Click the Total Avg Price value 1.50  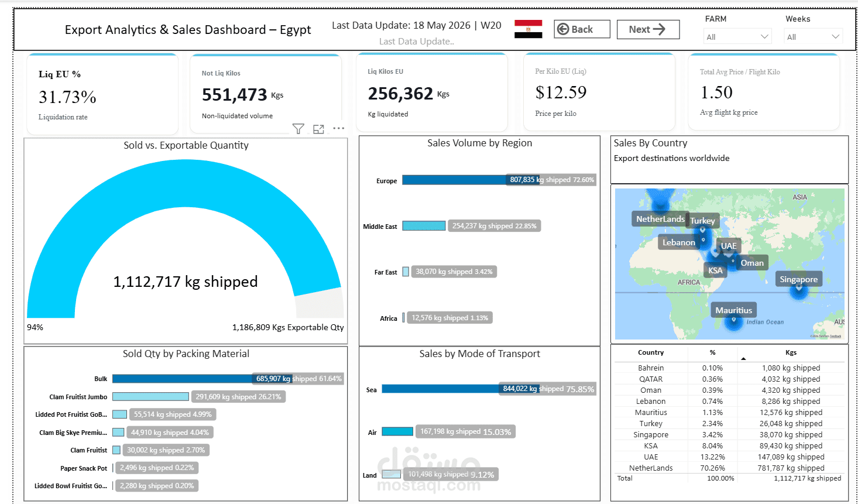[716, 92]
